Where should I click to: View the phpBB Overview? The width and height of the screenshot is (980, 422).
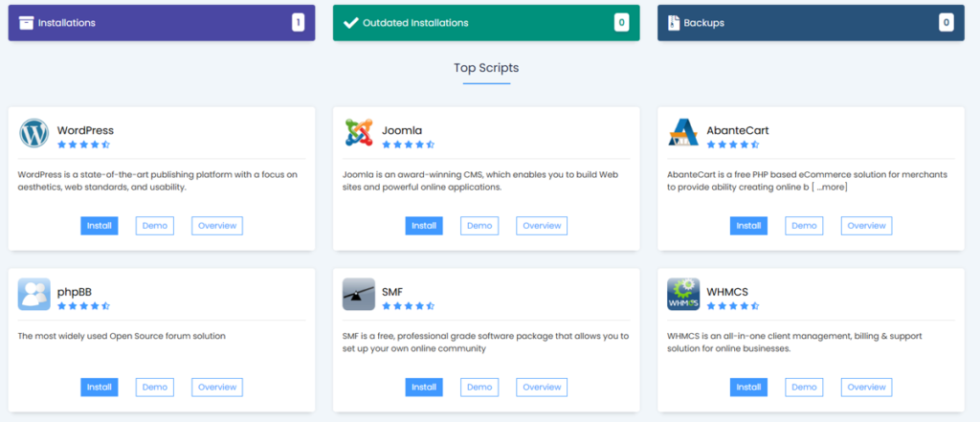pyautogui.click(x=217, y=387)
